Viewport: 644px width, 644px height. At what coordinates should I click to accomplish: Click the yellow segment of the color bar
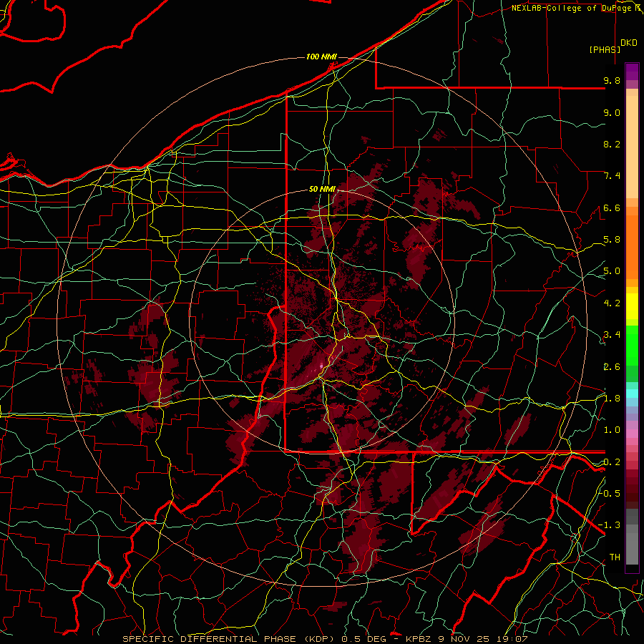[x=632, y=306]
